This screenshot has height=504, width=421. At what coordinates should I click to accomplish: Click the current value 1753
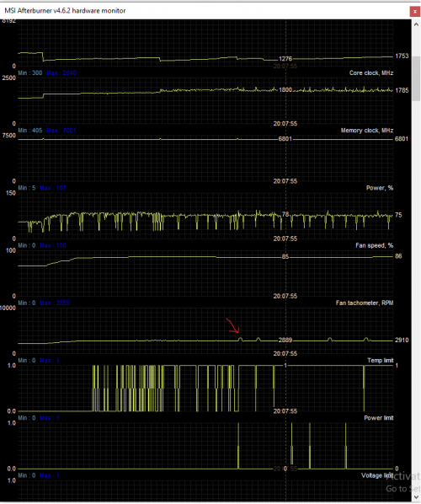click(x=402, y=56)
